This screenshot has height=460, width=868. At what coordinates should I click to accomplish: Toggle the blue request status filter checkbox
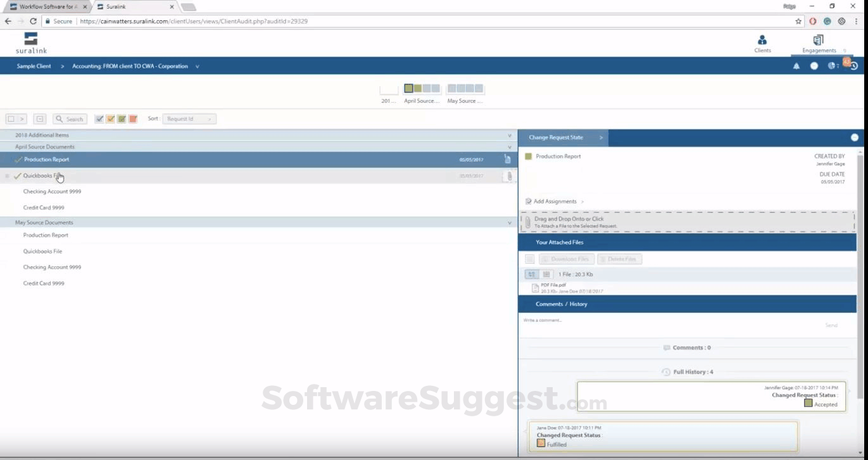tap(99, 118)
